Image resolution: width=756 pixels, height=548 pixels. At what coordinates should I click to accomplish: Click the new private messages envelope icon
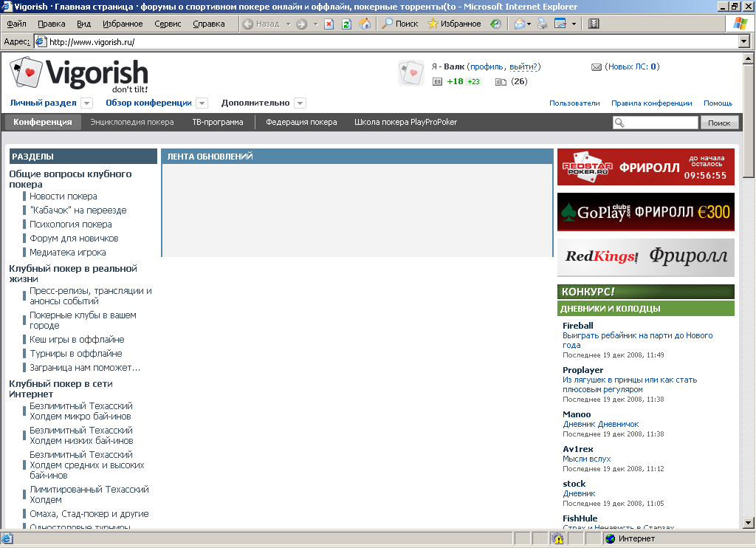tap(597, 67)
